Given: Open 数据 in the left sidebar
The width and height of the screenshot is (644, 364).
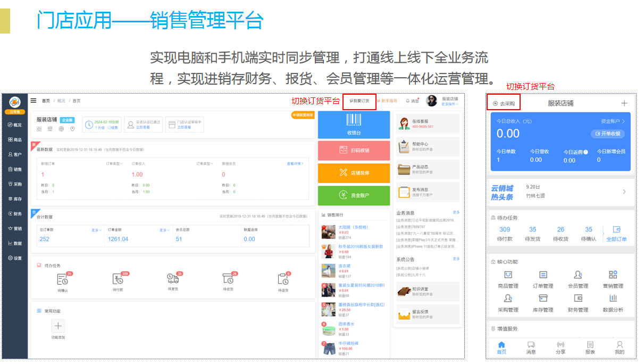Looking at the screenshot, I should pyautogui.click(x=15, y=243).
